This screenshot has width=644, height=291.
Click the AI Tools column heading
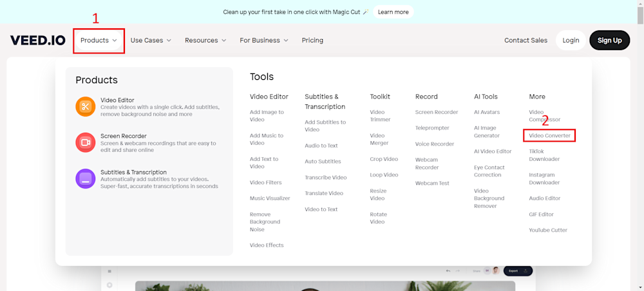(x=486, y=97)
